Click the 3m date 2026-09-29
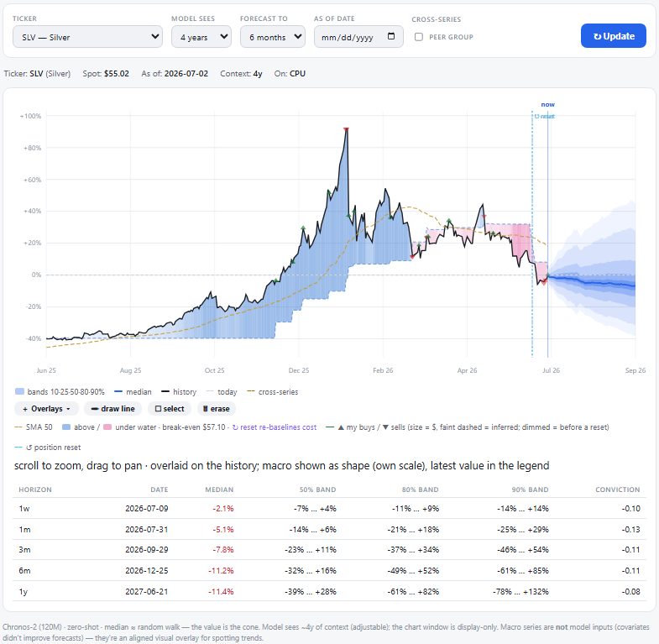Image resolution: width=659 pixels, height=644 pixels. [x=146, y=549]
